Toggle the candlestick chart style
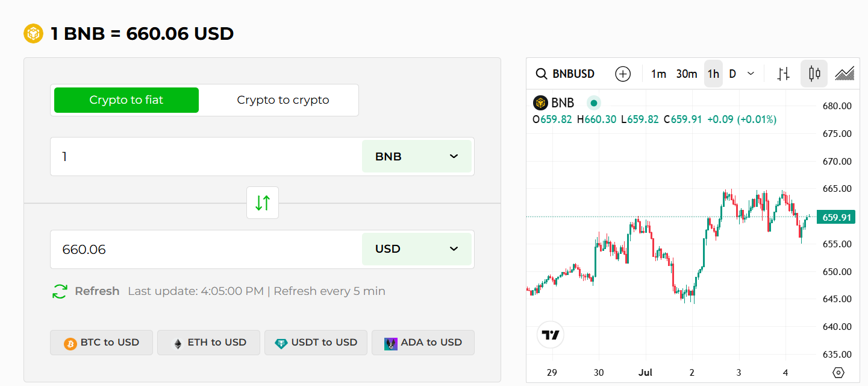This screenshot has width=868, height=386. click(814, 74)
